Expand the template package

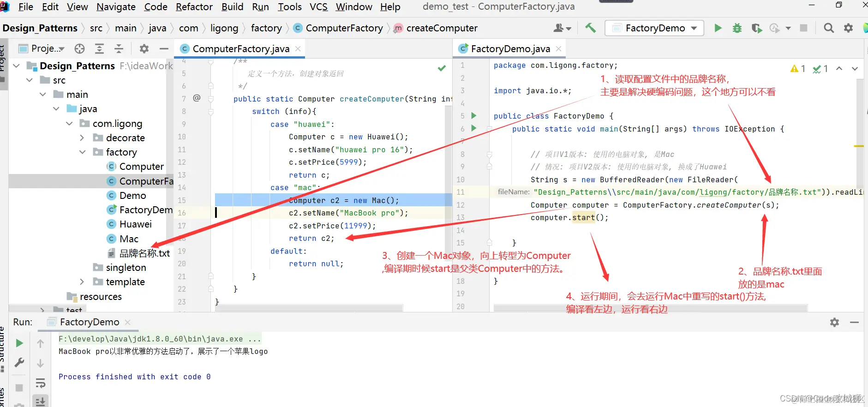point(82,281)
